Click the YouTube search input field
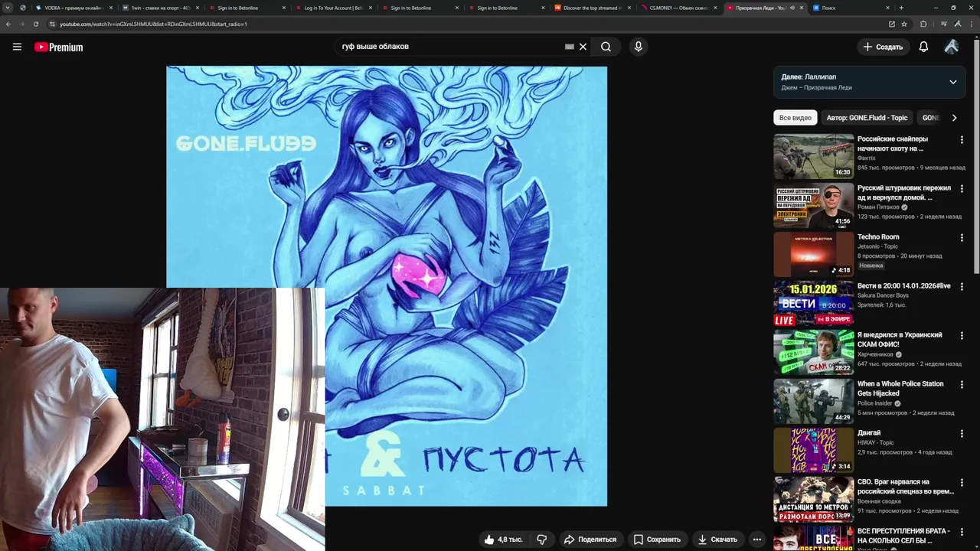Screen dimensions: 980x551 pos(452,47)
